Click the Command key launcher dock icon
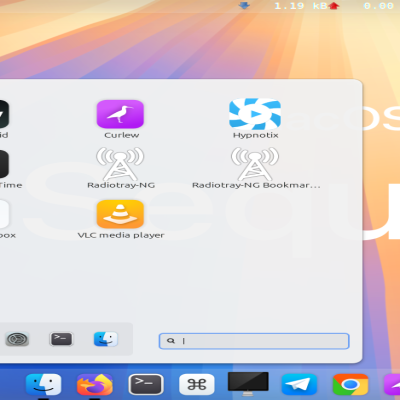Image resolution: width=400 pixels, height=400 pixels. [x=197, y=384]
